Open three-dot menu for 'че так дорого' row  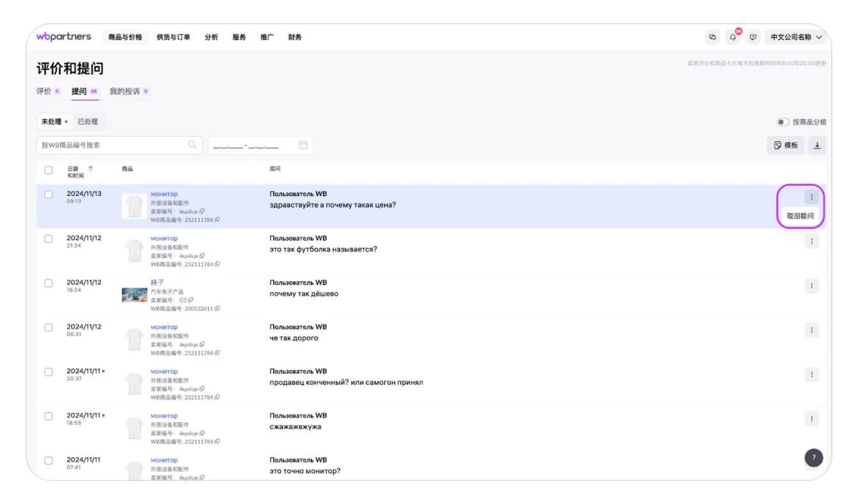[811, 330]
